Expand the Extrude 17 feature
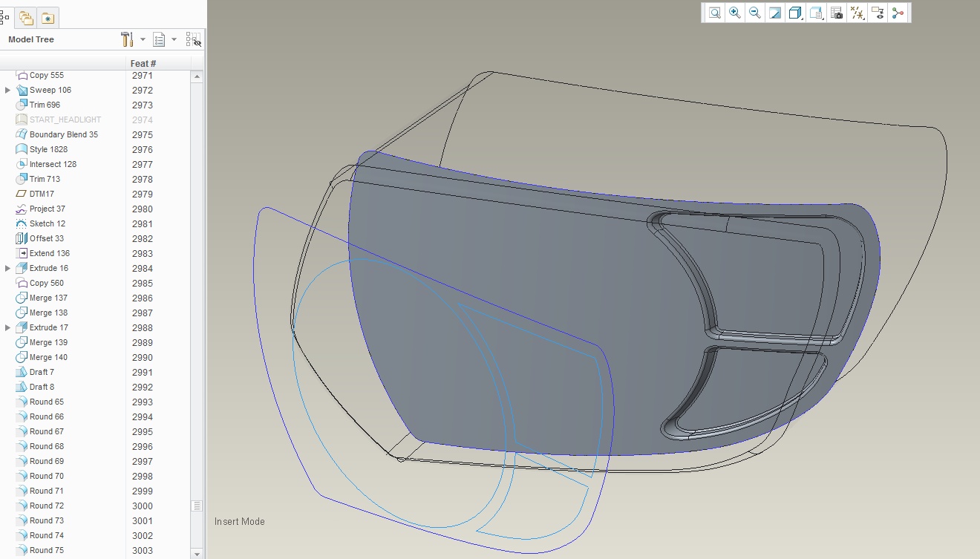Screen dimensions: 980x559 pos(8,327)
